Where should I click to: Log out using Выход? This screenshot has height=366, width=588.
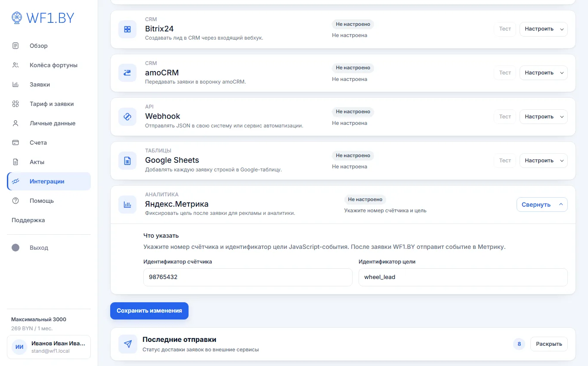[x=49, y=248]
